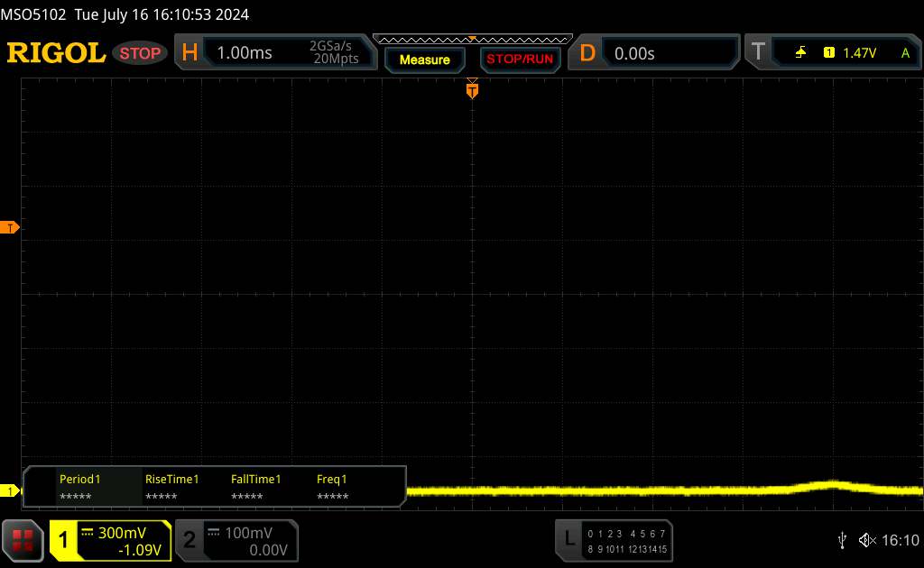Click channel 2 0.00V offset value

coord(268,550)
